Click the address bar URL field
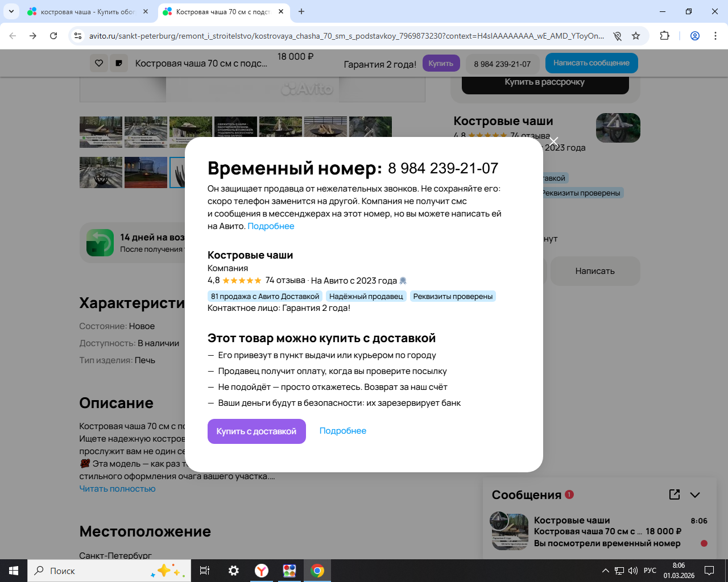Screen dimensions: 728x582 (x=347, y=36)
